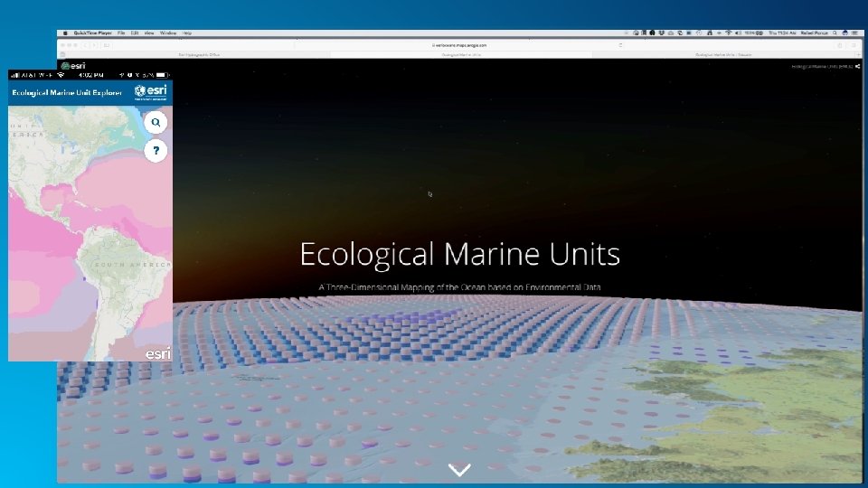Click the browser forward arrow
The image size is (868, 488).
click(94, 45)
